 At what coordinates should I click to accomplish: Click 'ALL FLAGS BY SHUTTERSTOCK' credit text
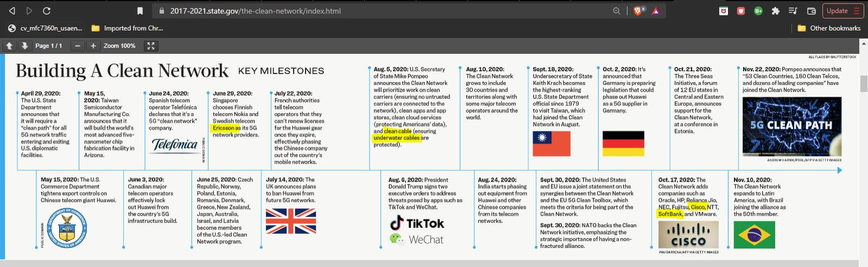click(832, 57)
